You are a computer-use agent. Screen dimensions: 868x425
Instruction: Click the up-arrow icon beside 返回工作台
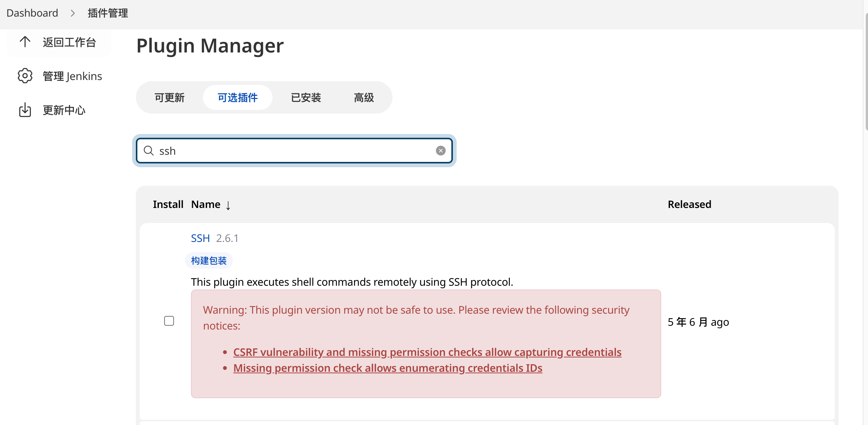coord(25,42)
